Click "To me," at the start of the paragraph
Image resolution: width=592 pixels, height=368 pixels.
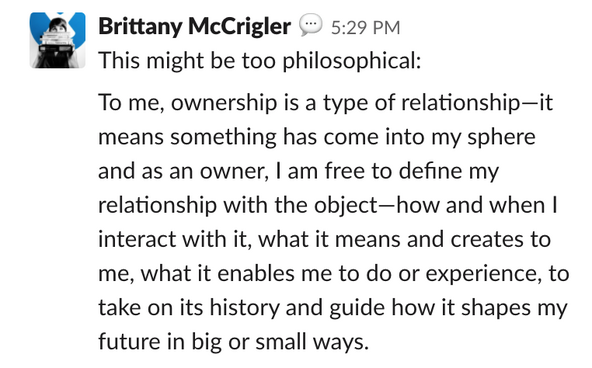(131, 103)
